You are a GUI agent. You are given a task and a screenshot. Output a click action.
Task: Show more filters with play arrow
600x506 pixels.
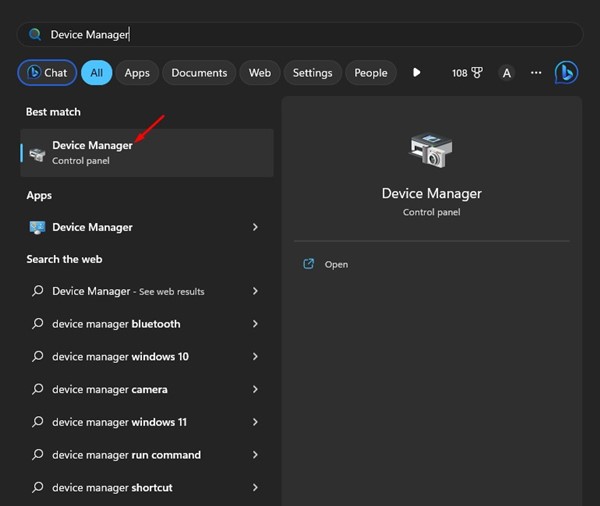(x=417, y=73)
